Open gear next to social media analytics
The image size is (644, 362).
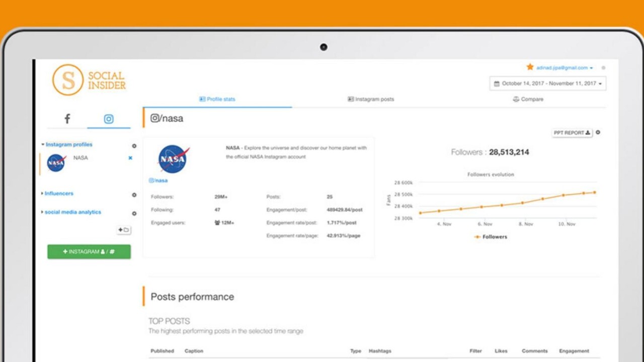click(134, 213)
